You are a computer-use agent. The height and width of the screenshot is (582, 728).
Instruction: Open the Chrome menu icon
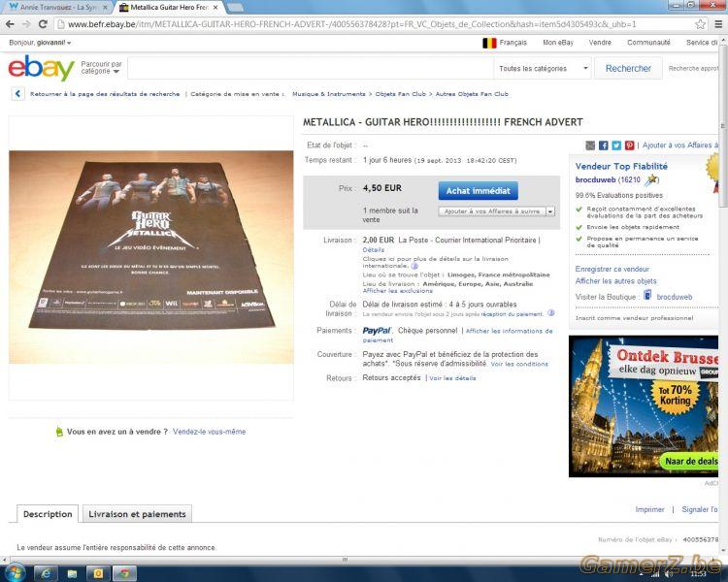pos(718,24)
